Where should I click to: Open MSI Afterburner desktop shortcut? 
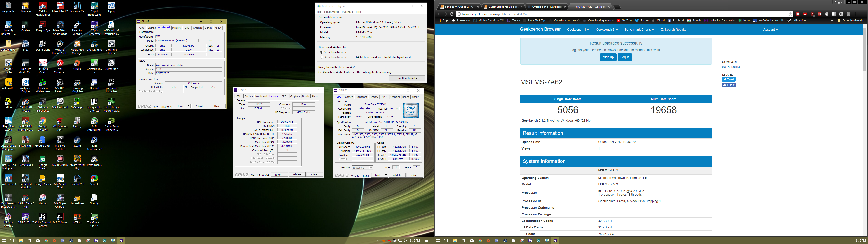94,124
